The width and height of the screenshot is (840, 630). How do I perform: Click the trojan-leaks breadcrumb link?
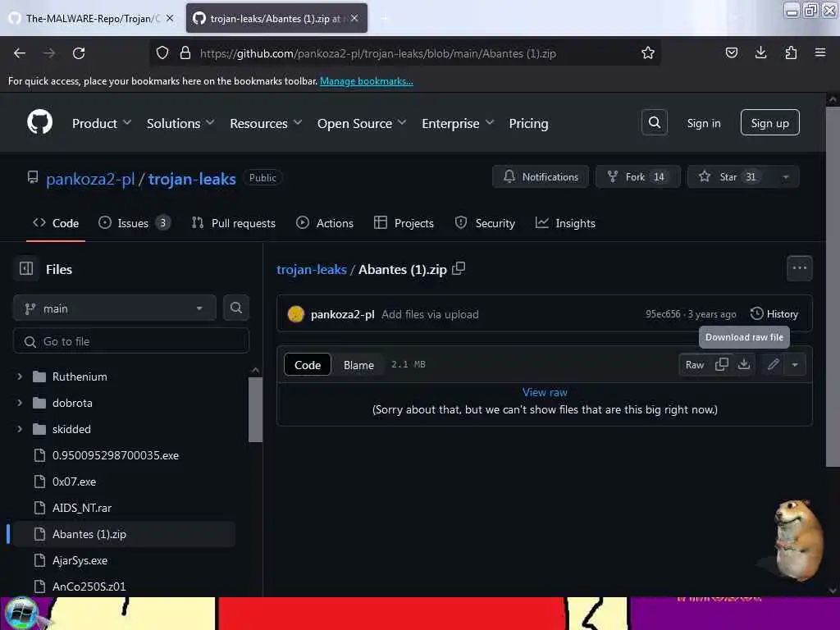coord(311,269)
